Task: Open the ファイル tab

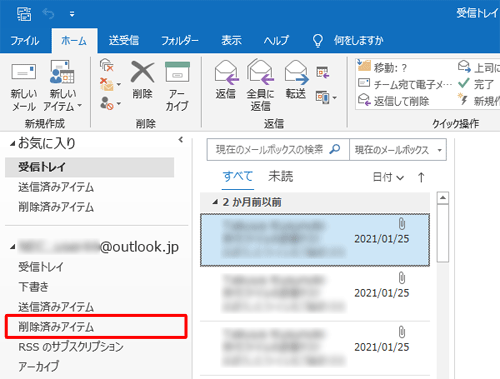Action: pyautogui.click(x=25, y=41)
